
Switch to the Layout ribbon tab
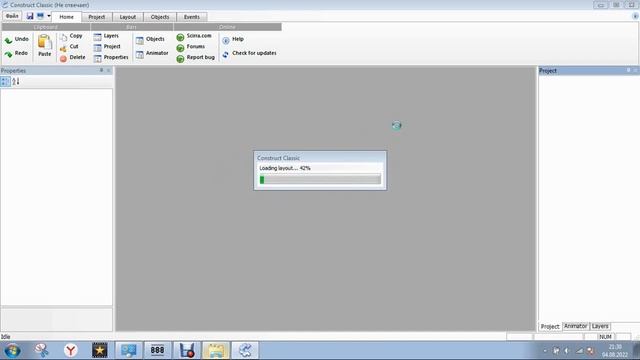coord(127,17)
